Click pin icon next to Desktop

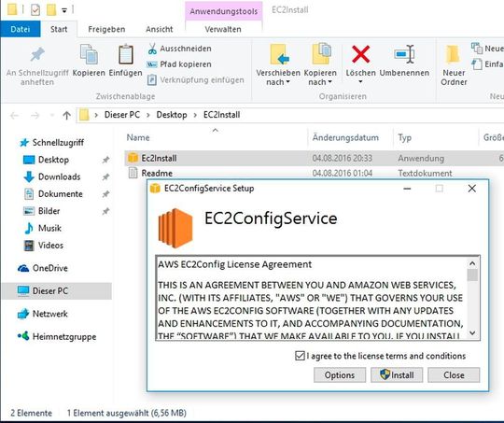pos(105,160)
